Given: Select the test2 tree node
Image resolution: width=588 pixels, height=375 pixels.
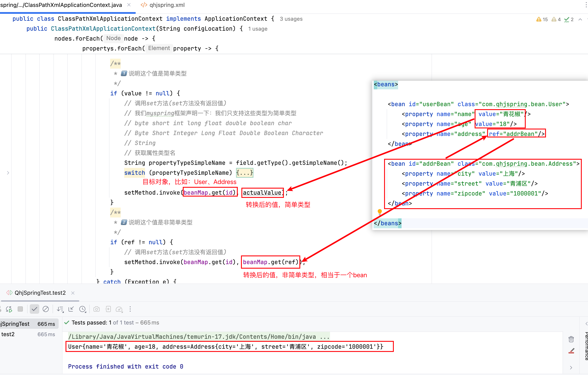Looking at the screenshot, I should point(29,334).
